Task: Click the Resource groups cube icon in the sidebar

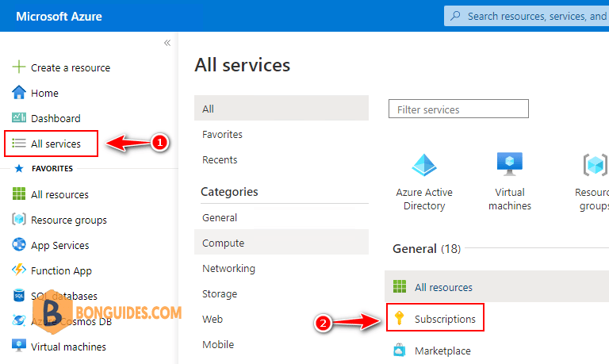Action: (x=19, y=219)
